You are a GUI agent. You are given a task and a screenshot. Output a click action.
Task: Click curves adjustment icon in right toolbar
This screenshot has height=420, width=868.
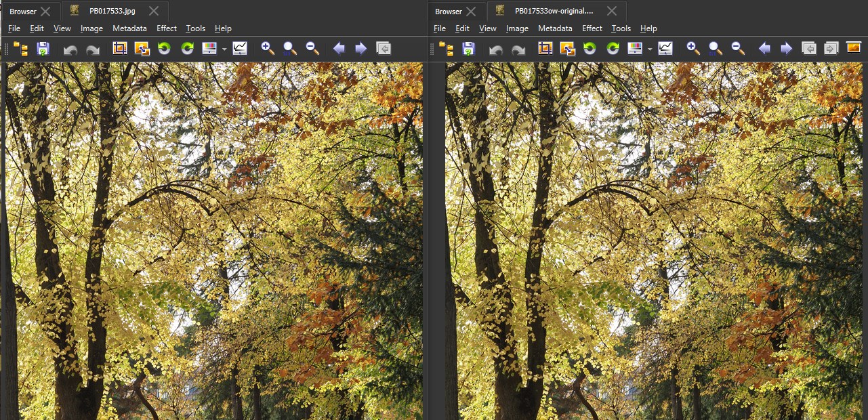click(x=665, y=48)
